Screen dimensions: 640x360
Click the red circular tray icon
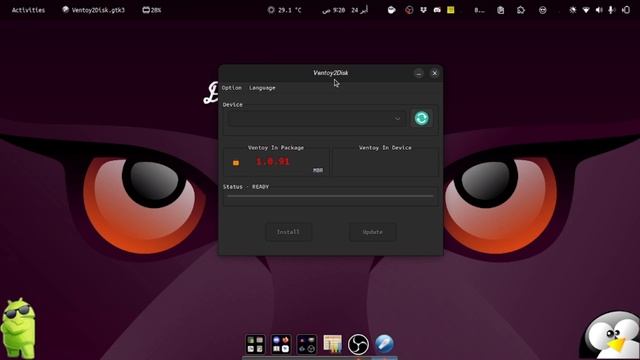(x=409, y=10)
